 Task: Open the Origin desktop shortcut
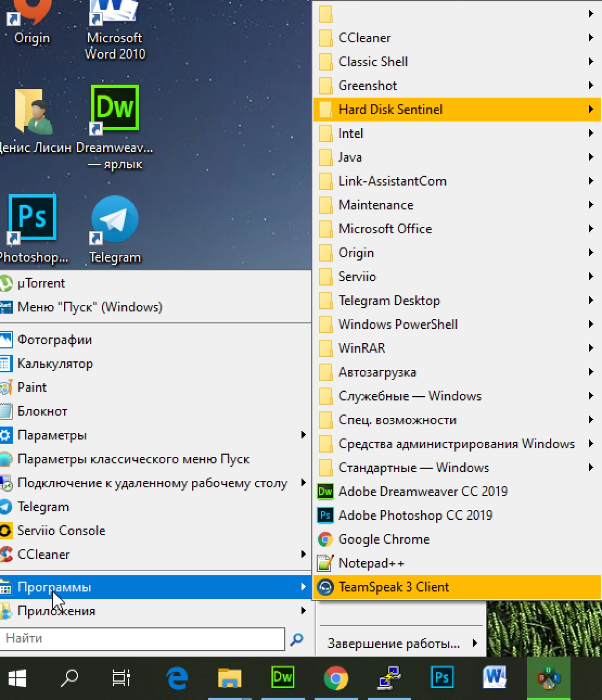pyautogui.click(x=31, y=21)
